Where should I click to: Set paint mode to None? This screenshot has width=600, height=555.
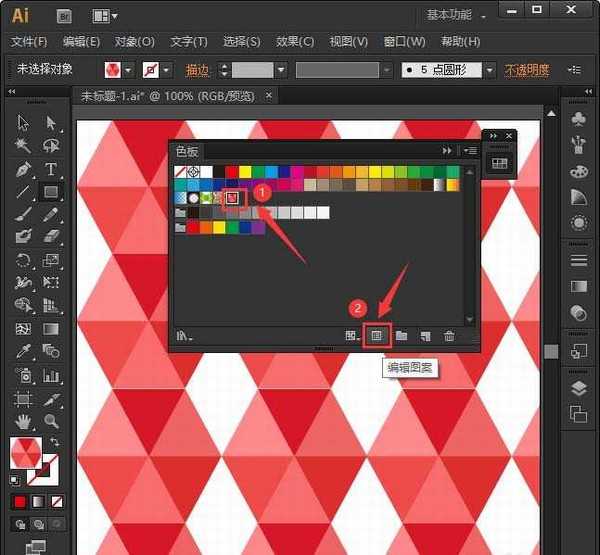point(58,500)
